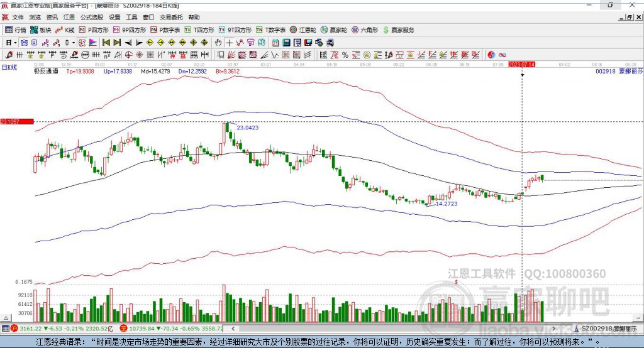
Task: Open the calculator icon
Action: click(x=287, y=43)
